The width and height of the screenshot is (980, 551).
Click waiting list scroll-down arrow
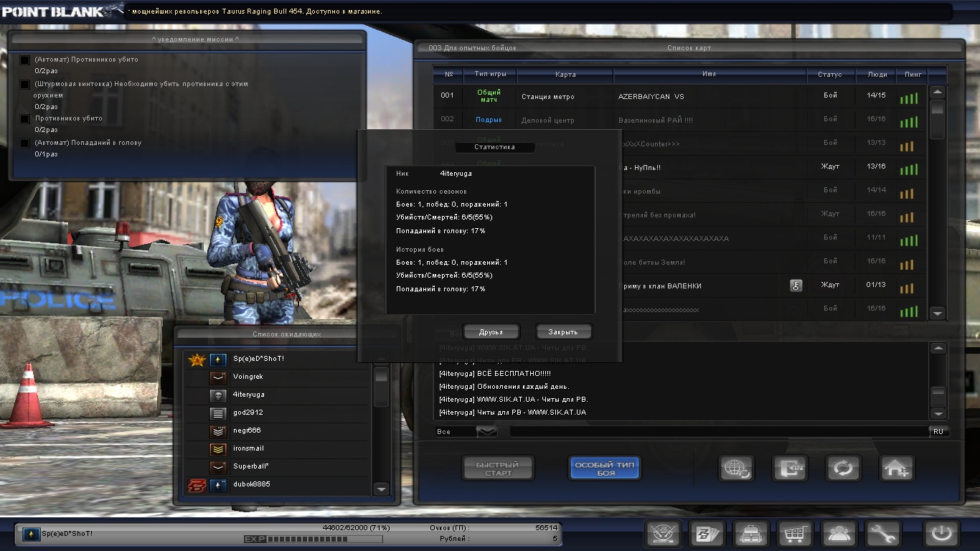tap(382, 489)
